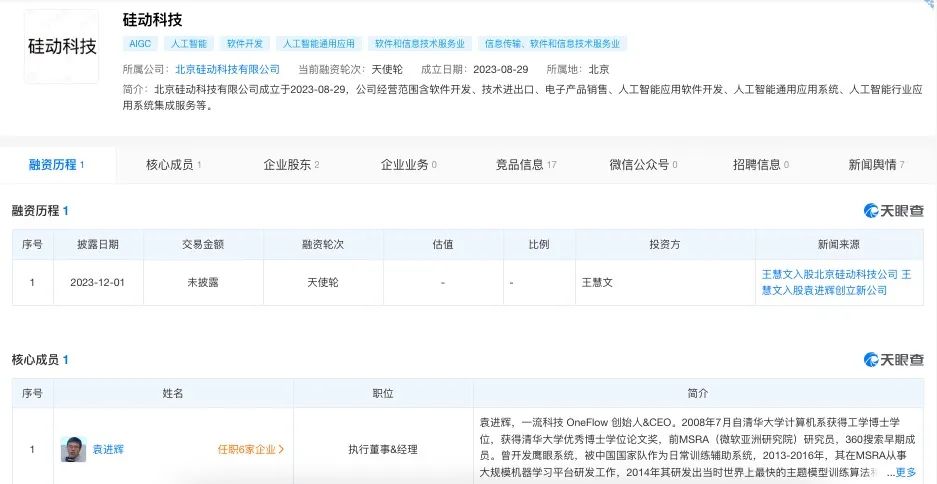Click the 软件开发 tag
The image size is (937, 484).
pyautogui.click(x=245, y=44)
